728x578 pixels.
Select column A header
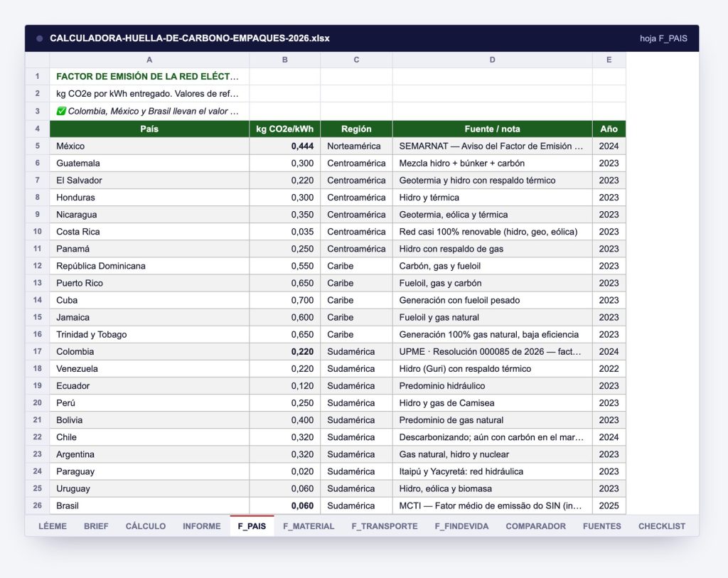(149, 60)
